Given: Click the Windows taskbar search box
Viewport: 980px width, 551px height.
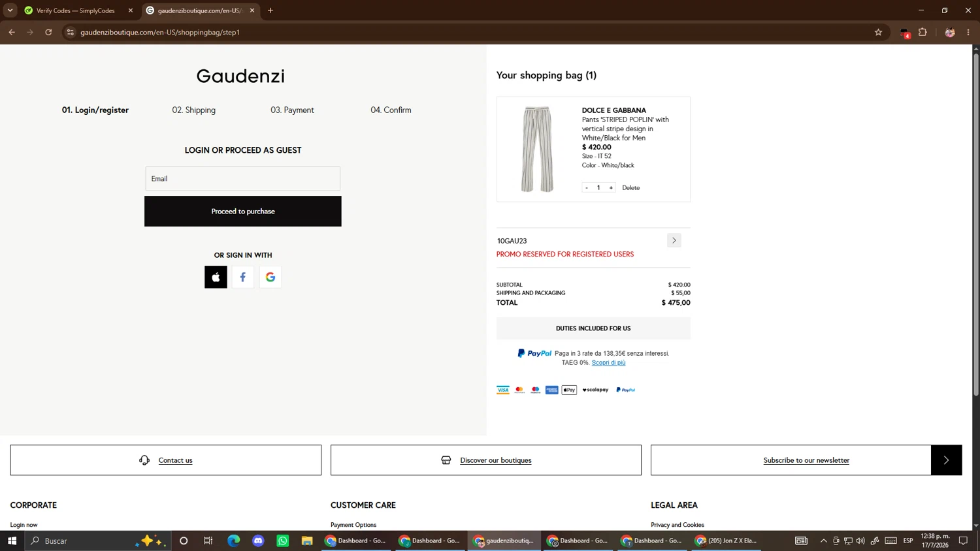Looking at the screenshot, I should click(98, 541).
